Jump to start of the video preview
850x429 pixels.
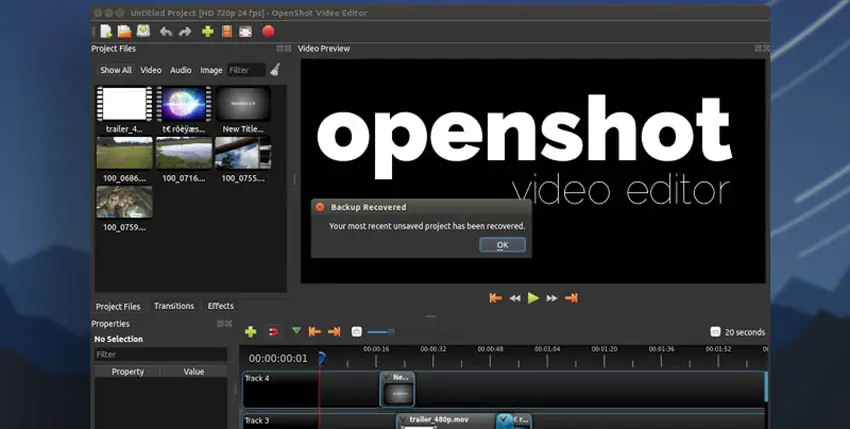pos(495,298)
